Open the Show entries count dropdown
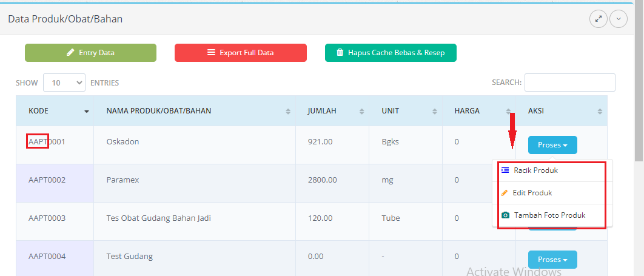 pyautogui.click(x=64, y=83)
